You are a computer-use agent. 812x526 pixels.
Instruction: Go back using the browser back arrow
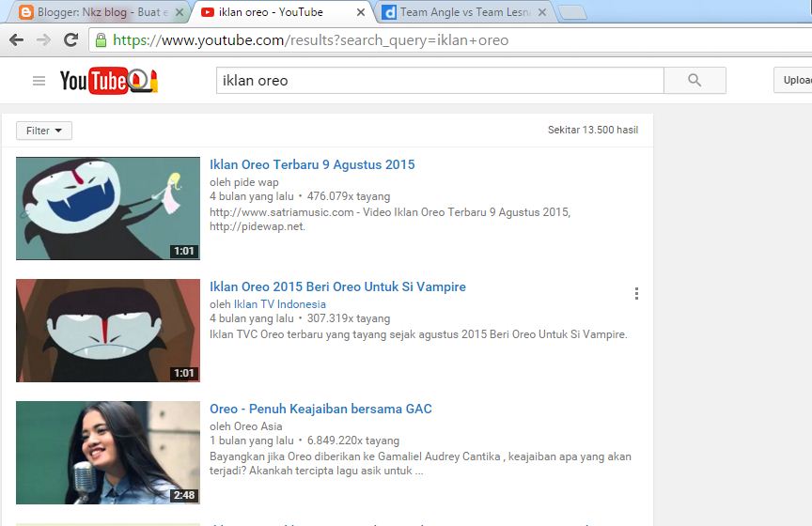point(17,39)
